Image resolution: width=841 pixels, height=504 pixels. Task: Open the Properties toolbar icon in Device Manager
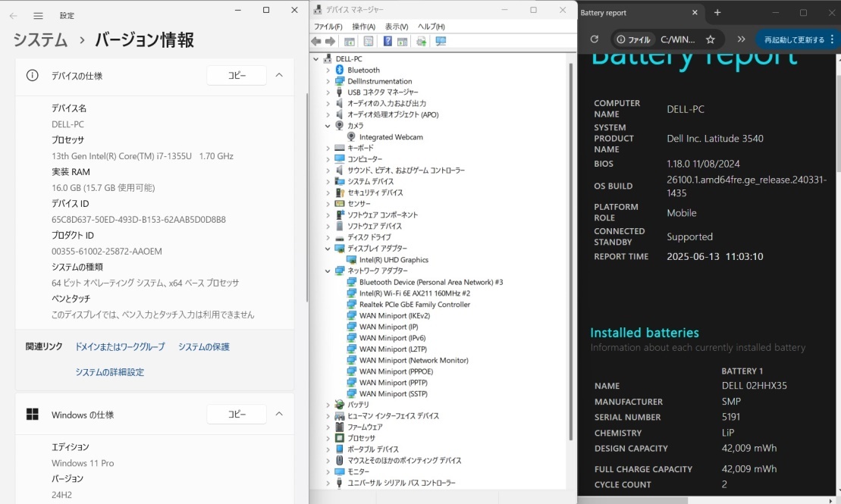tap(368, 41)
